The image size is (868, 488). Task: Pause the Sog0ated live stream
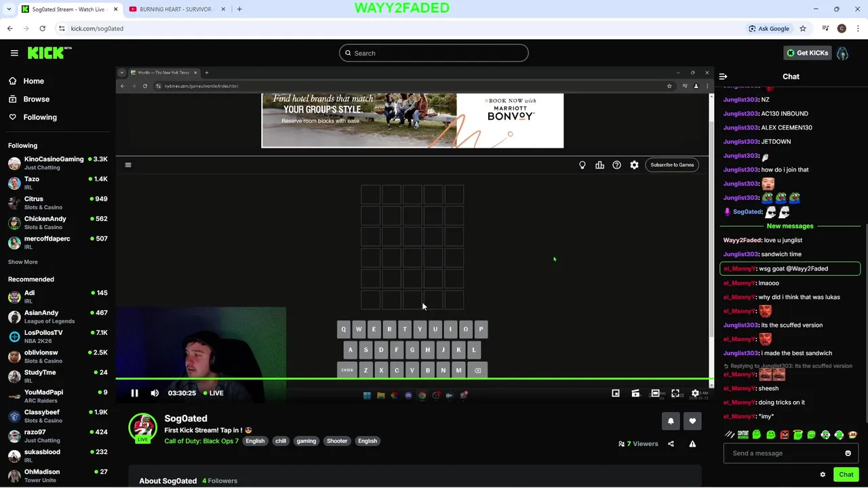point(134,393)
